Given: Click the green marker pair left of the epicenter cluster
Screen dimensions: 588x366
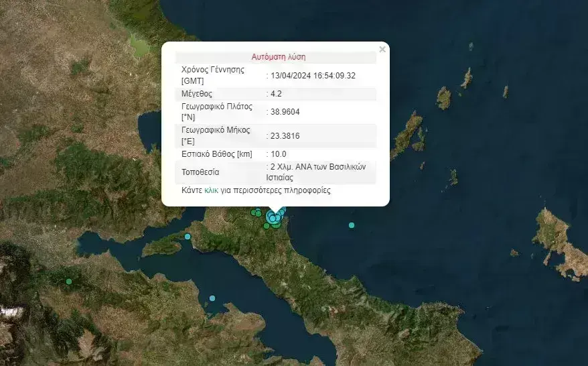Looking at the screenshot, I should pyautogui.click(x=256, y=213).
